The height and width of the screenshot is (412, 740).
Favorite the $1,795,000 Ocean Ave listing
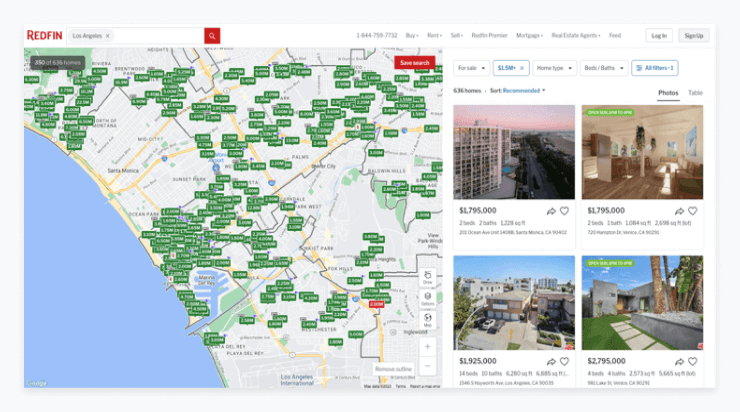[x=565, y=211]
